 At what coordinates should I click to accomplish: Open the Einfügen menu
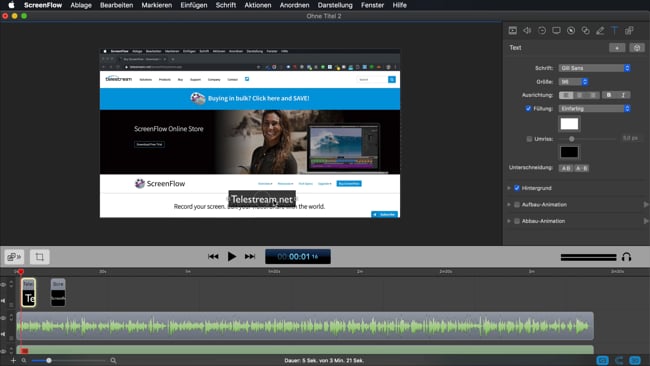(x=194, y=5)
